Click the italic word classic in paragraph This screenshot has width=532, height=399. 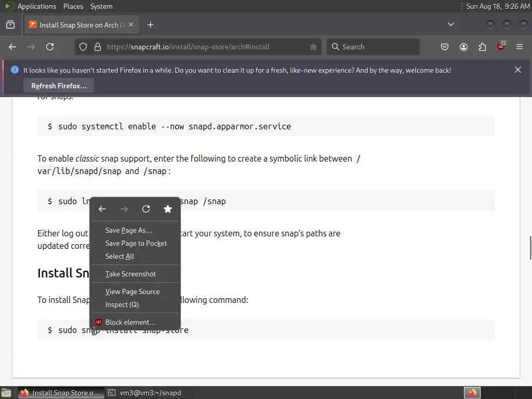coord(87,158)
